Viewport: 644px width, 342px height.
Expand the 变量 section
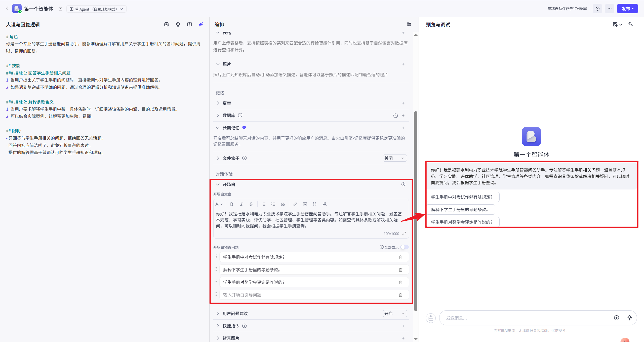coord(218,103)
